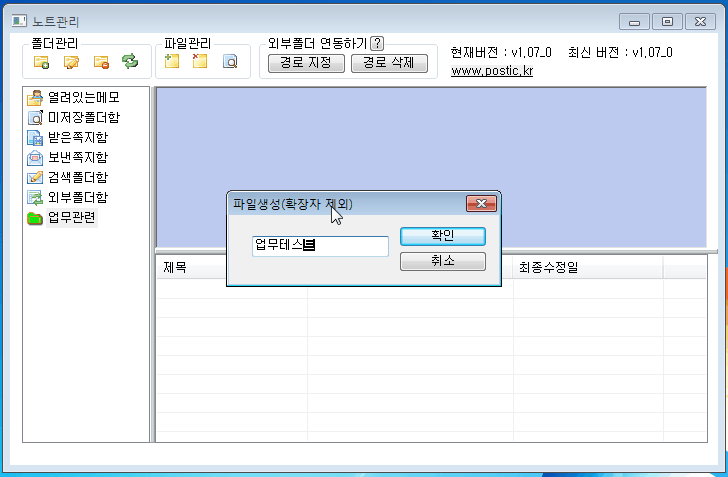Select 받은쪽지함 in the folder tree
Viewport: 728px width, 477px height.
coord(78,137)
